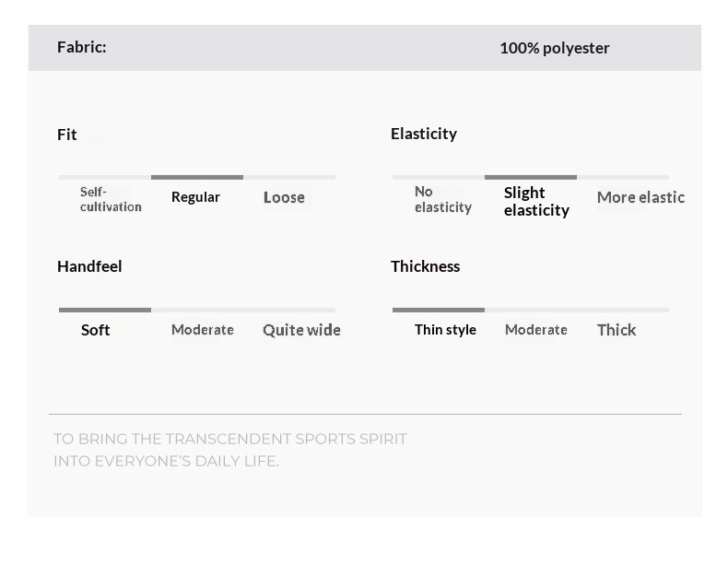Select the Soft handfeel option
This screenshot has height=564, width=728.
95,330
